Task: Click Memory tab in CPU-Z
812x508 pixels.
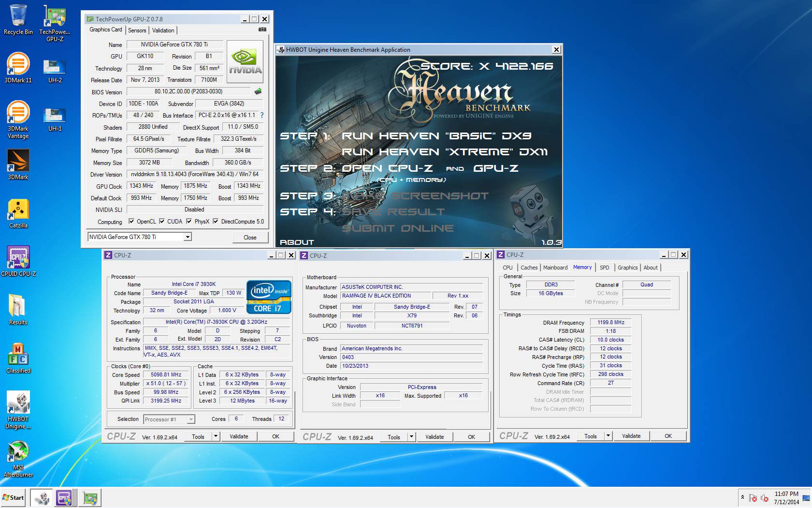Action: 582,267
